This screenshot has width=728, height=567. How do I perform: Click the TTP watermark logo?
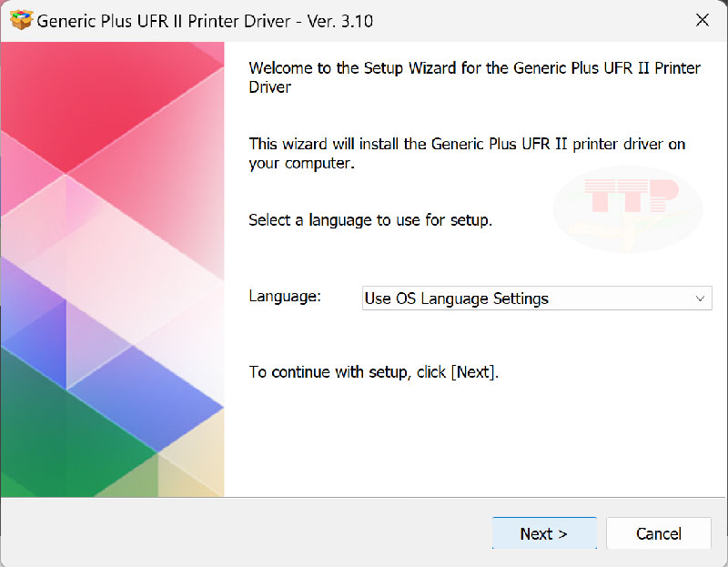tap(628, 208)
